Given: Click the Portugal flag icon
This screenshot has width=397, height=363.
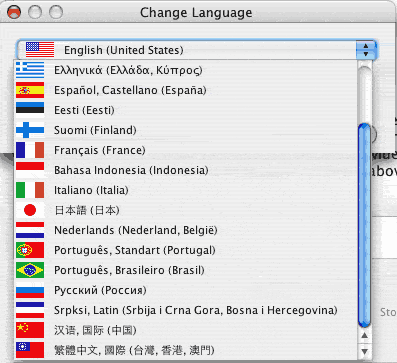Looking at the screenshot, I should [x=30, y=250].
